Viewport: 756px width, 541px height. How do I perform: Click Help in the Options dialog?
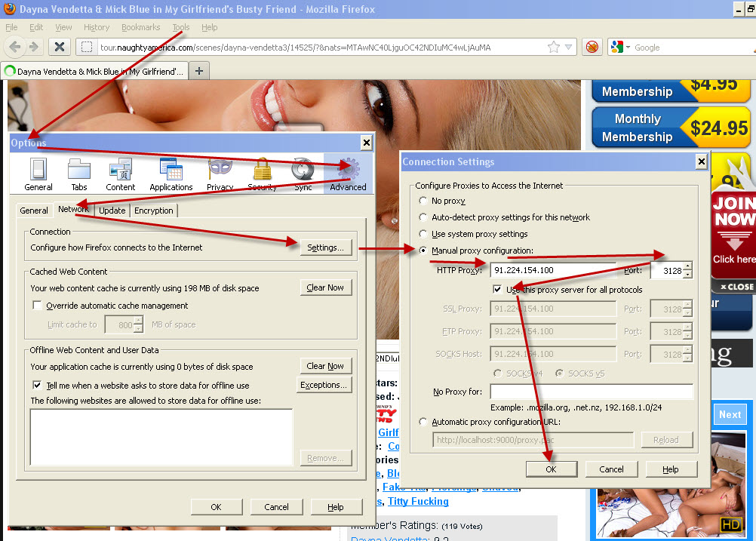[x=336, y=507]
